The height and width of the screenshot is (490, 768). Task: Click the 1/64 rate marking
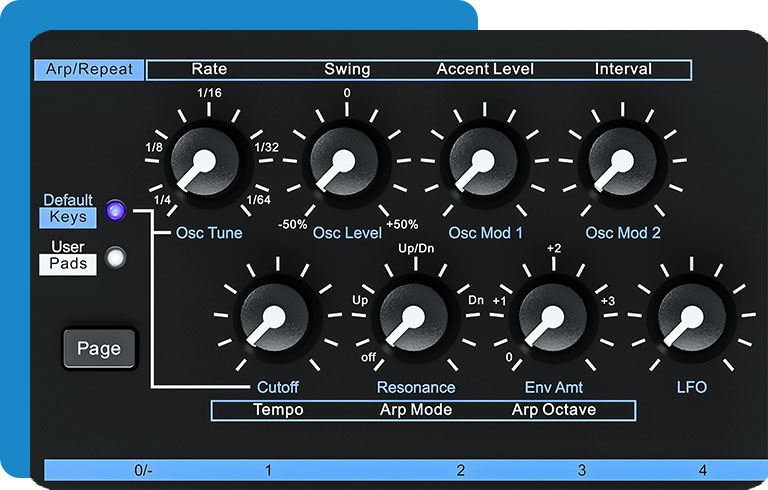click(x=258, y=200)
